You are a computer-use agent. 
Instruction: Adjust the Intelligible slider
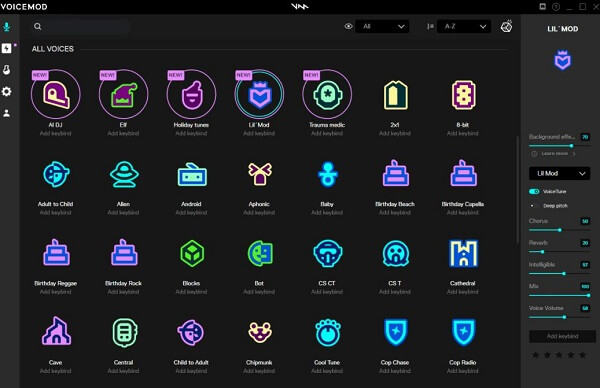tap(559, 274)
